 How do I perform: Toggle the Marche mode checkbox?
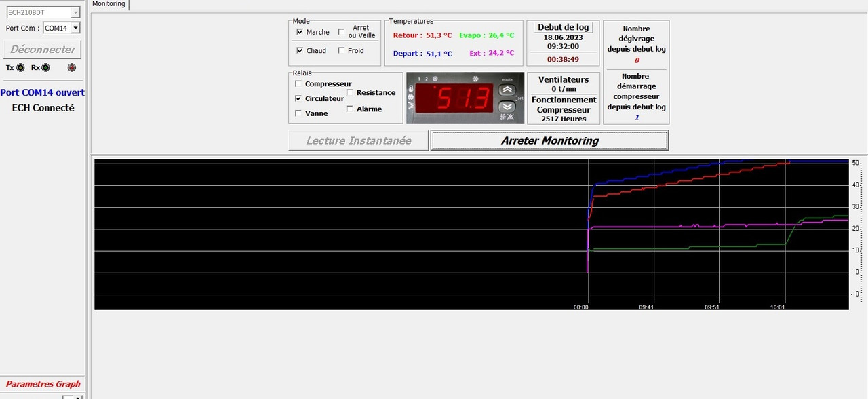(300, 32)
